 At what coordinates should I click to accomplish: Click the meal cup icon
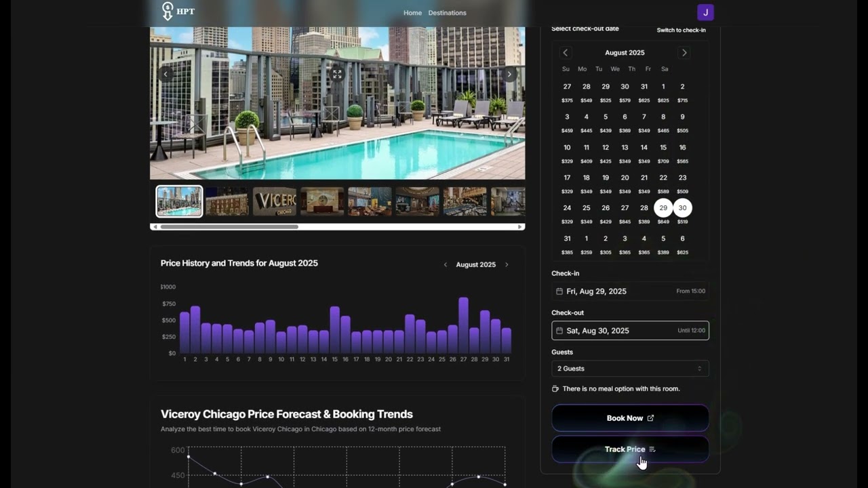[x=555, y=389]
